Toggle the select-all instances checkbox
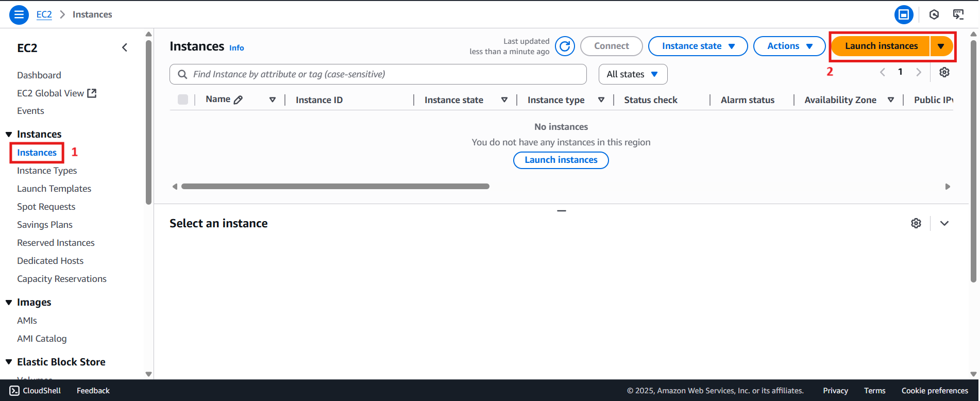This screenshot has width=980, height=401. (183, 99)
